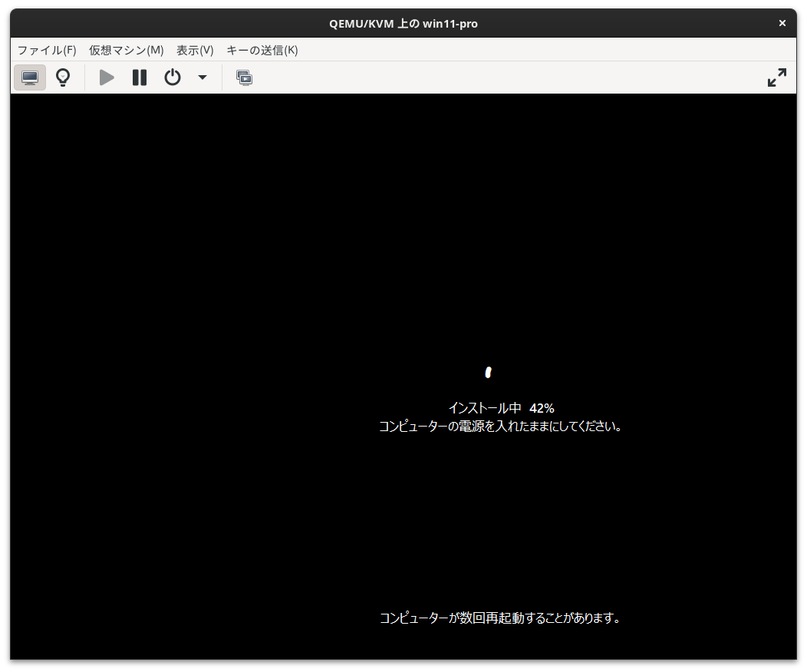Viewport: 807px width, 672px height.
Task: Click the pause playback-style control
Action: point(139,77)
